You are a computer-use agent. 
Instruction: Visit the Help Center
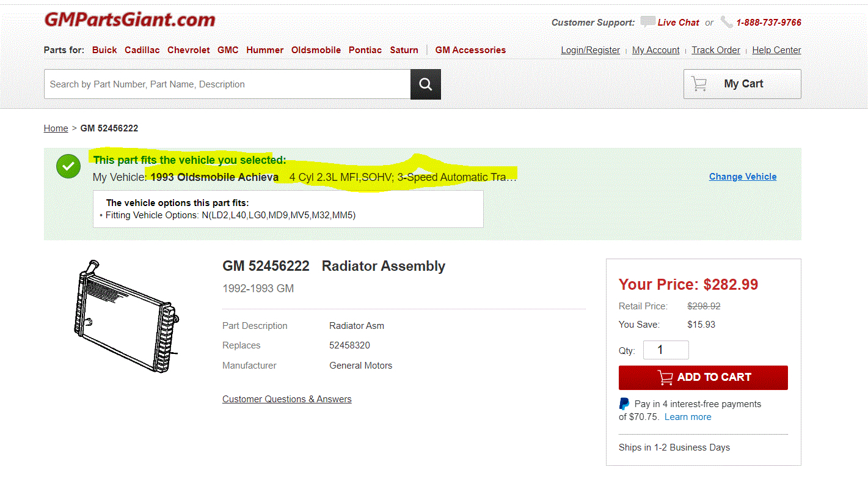[x=776, y=50]
